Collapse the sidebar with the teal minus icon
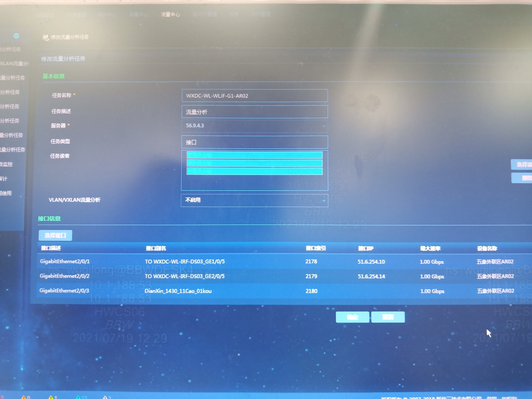 16,36
